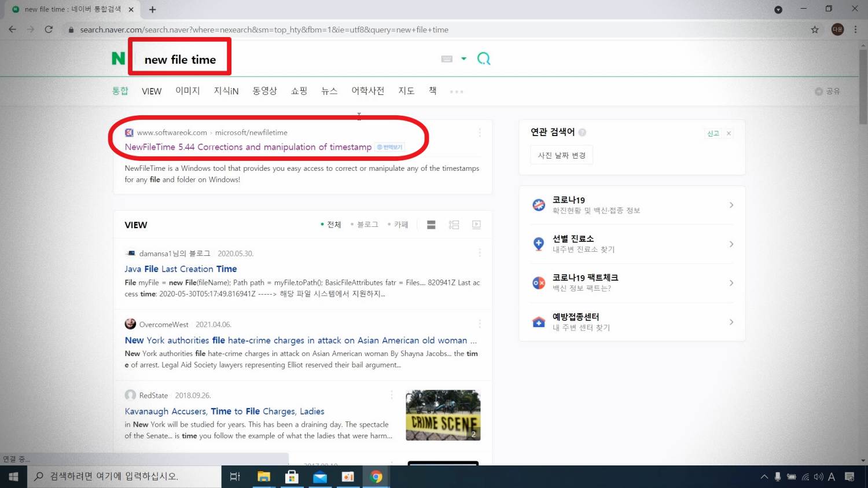Reload the page with refresh icon

49,30
